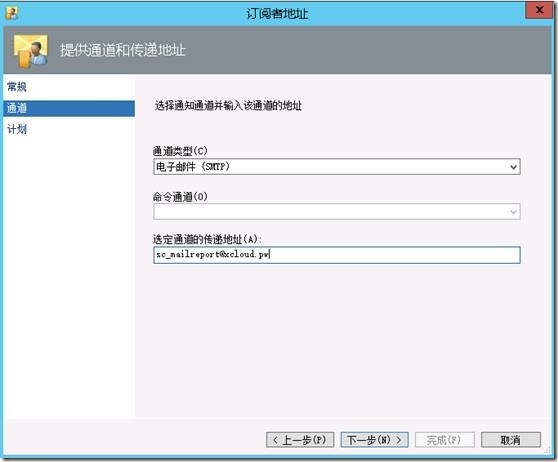Click the 选择通知通道并输入该通道的地址 instruction text
The image size is (558, 462).
pyautogui.click(x=228, y=106)
